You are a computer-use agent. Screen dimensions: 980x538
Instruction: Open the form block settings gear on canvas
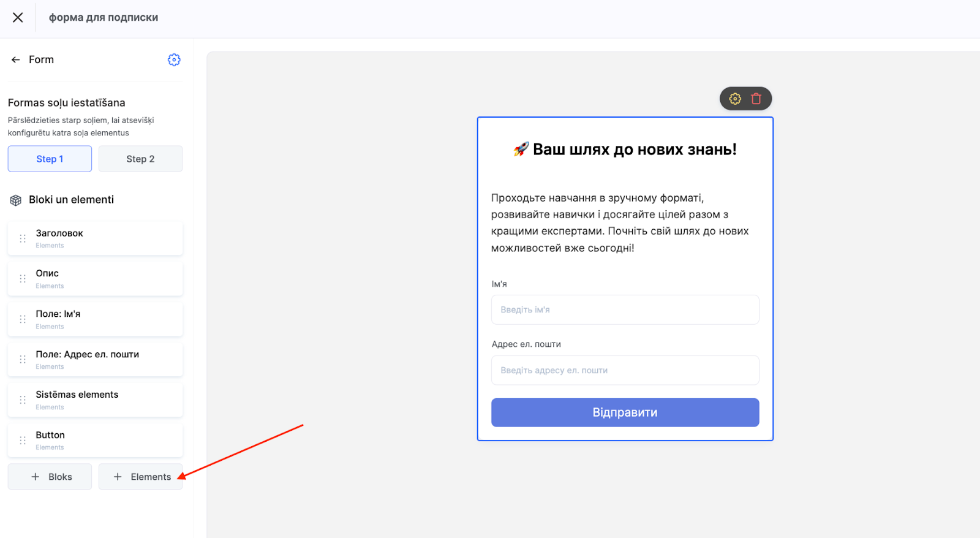coord(735,99)
